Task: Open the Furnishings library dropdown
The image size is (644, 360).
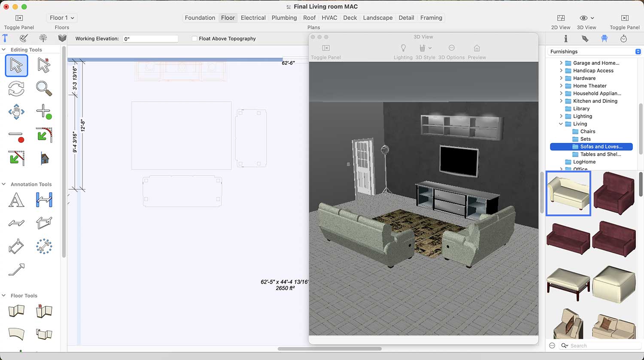Action: [595, 51]
